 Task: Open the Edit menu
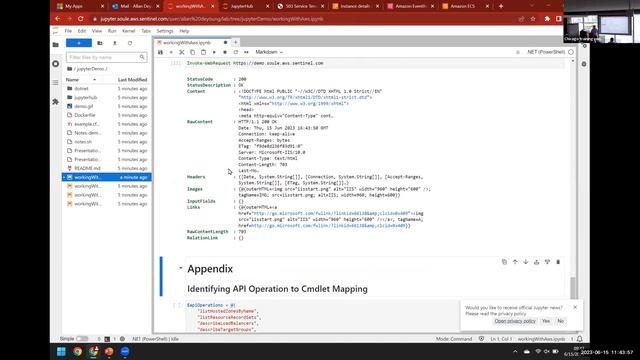82,31
